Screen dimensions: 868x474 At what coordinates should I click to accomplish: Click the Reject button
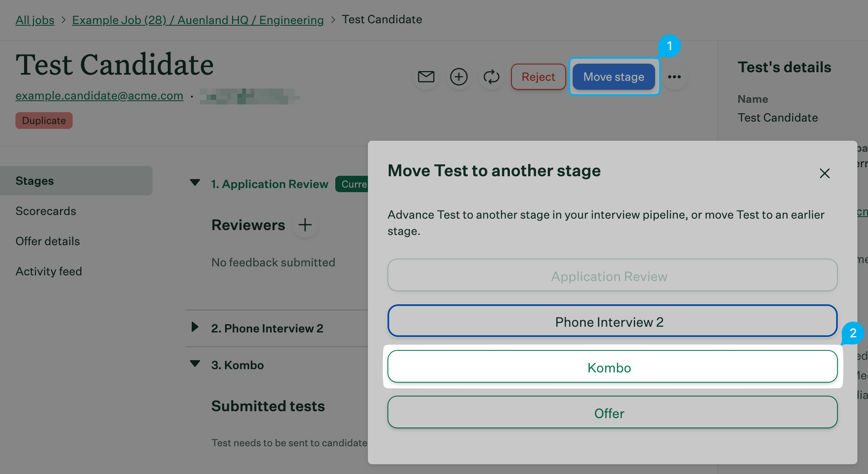[x=538, y=77]
